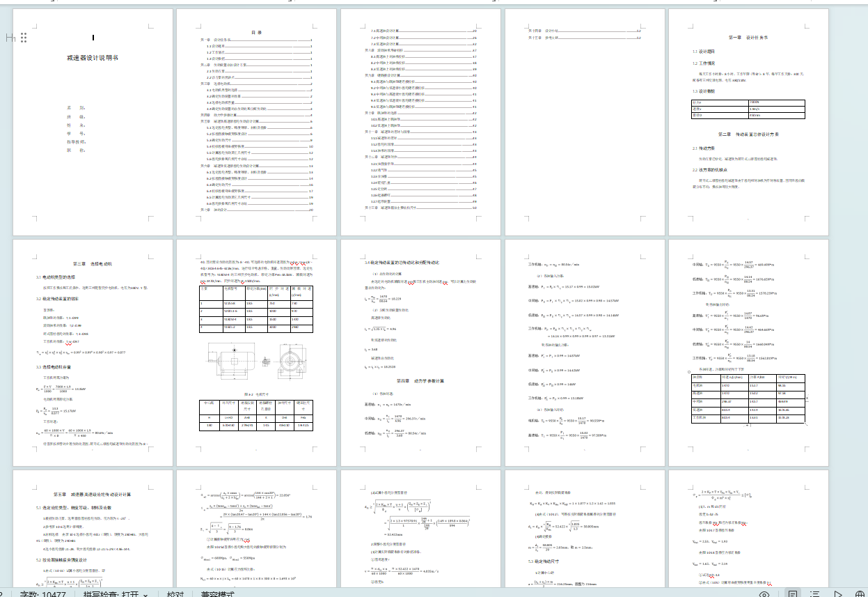The height and width of the screenshot is (597, 868).
Task: Click the 班级 field on cover page
Action: pos(76,116)
